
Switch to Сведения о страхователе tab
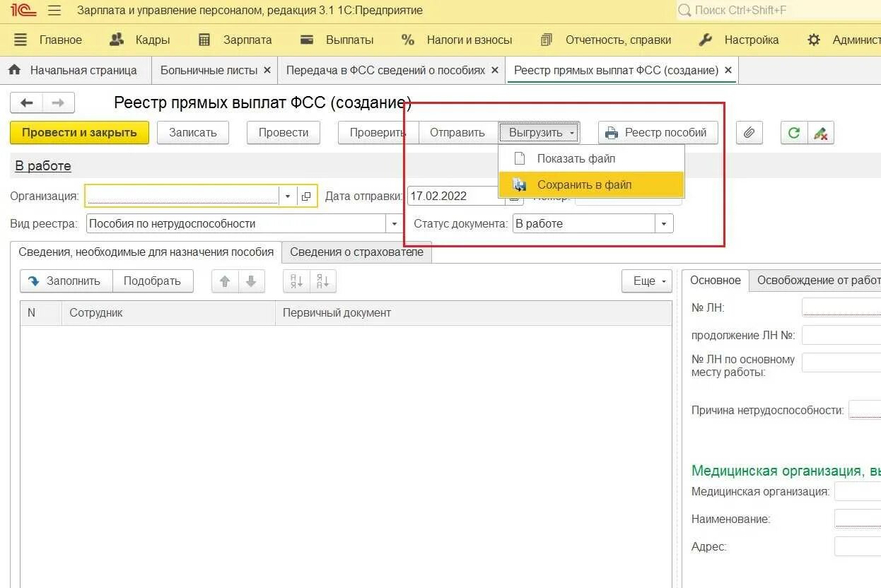point(356,252)
